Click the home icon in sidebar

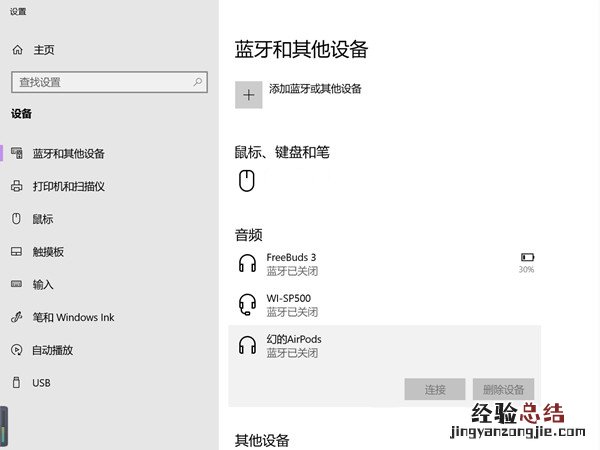[17, 50]
